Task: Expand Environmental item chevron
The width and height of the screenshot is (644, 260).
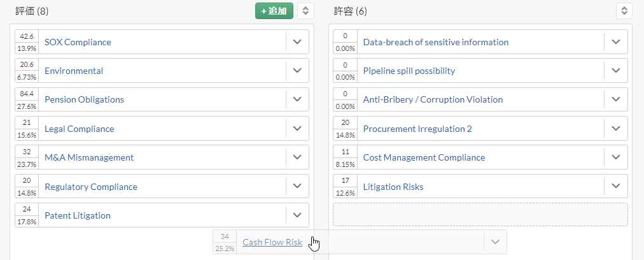Action: click(297, 70)
